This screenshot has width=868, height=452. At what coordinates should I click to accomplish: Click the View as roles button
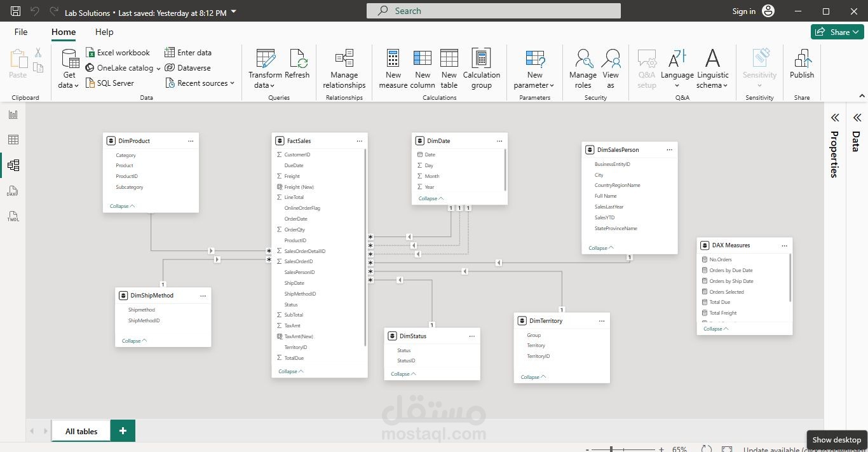pos(611,69)
